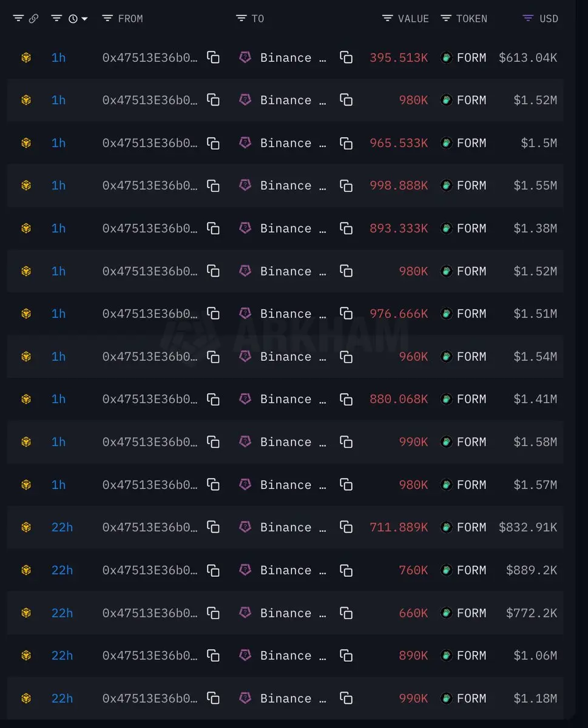
Task: Filter by the VALUE column
Action: (387, 19)
